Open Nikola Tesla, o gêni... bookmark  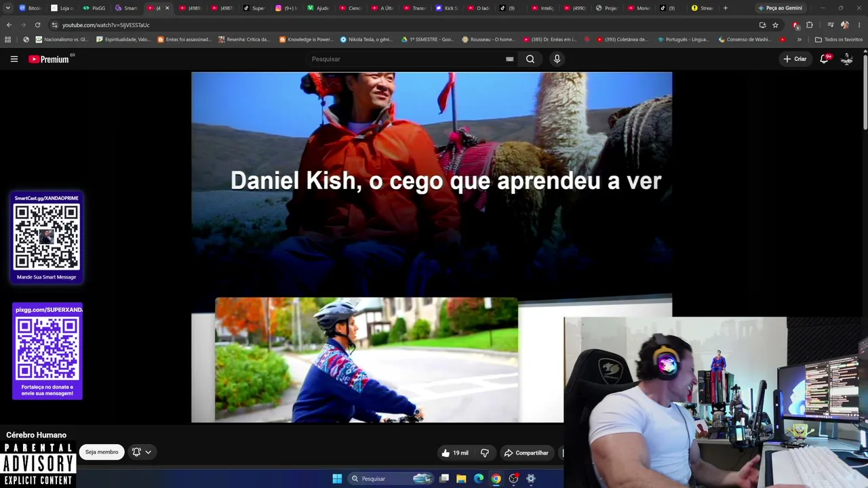point(366,39)
